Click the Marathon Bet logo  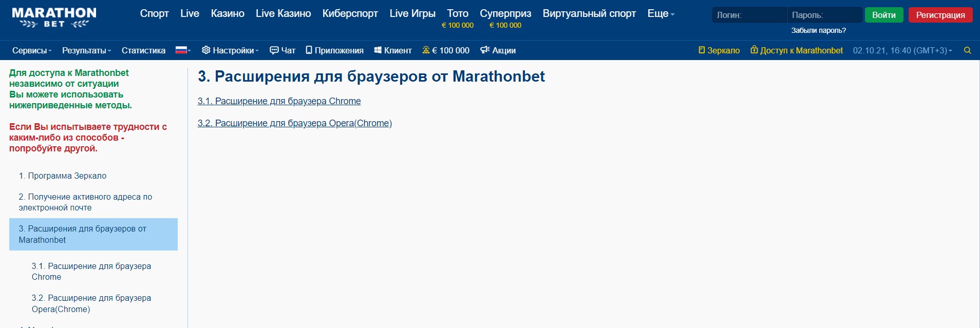click(x=54, y=17)
